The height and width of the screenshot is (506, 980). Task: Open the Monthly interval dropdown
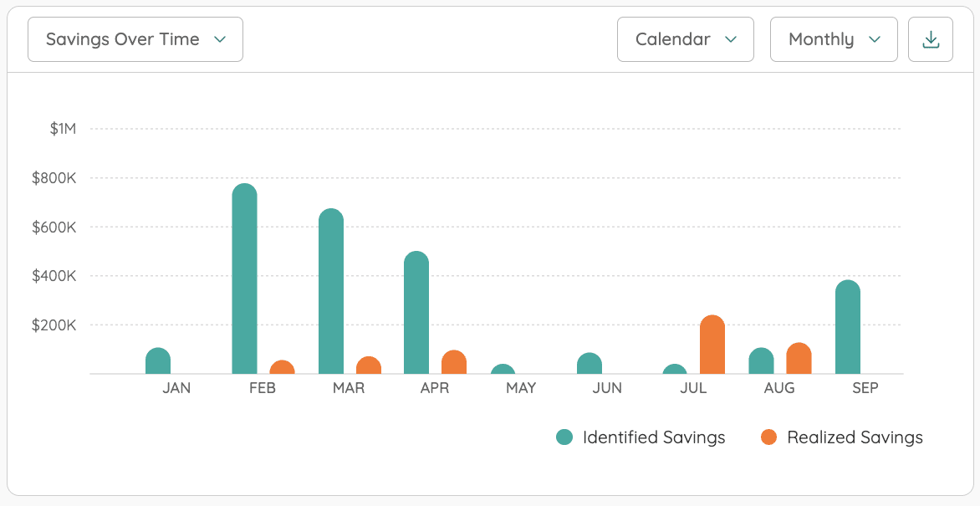pos(833,39)
